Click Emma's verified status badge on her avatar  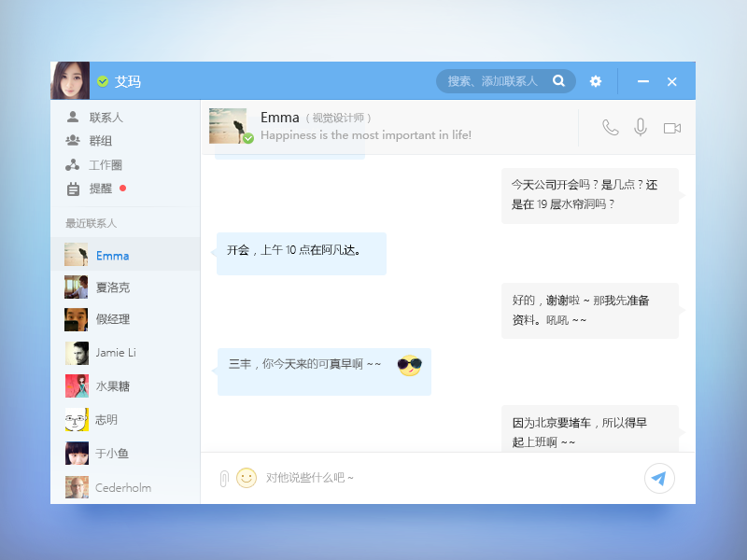click(247, 139)
